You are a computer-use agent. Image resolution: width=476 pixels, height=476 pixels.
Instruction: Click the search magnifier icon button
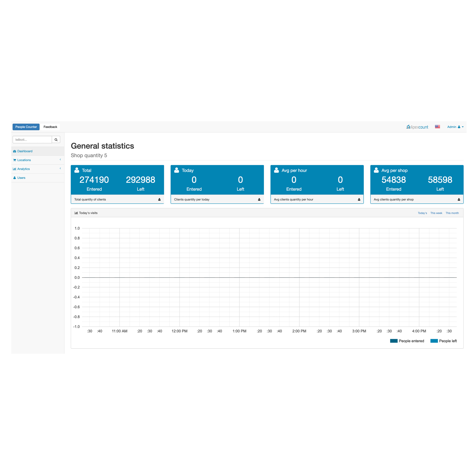[56, 140]
